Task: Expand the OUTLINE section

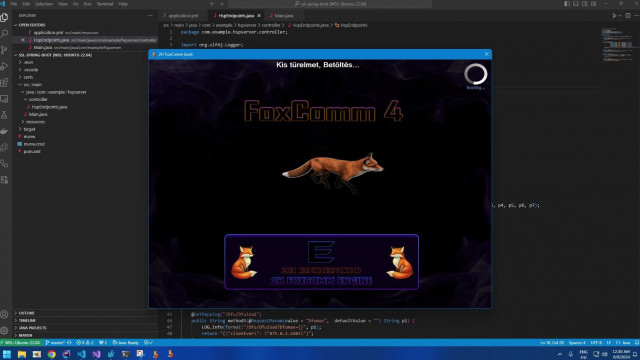Action: pos(27,313)
